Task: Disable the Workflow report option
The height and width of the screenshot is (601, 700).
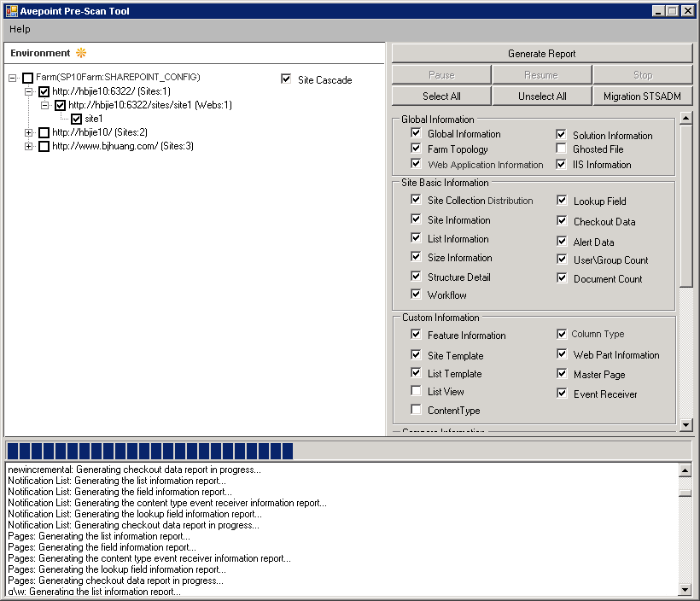Action: (416, 295)
